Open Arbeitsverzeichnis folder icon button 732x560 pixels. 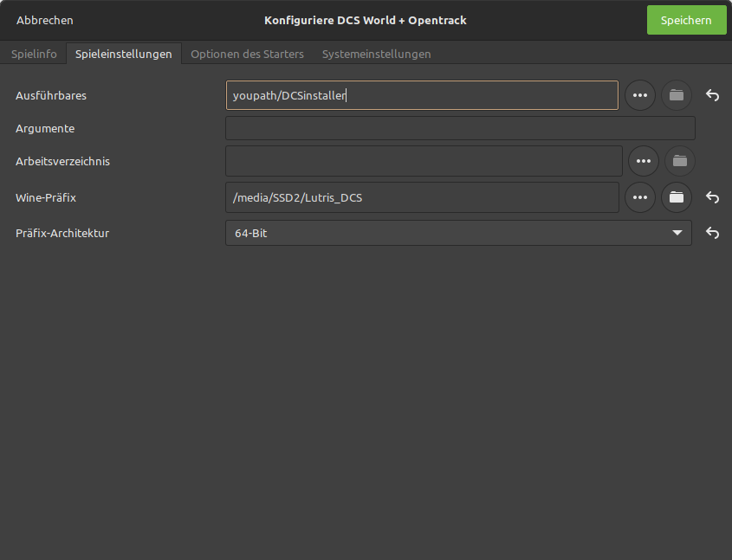[680, 161]
